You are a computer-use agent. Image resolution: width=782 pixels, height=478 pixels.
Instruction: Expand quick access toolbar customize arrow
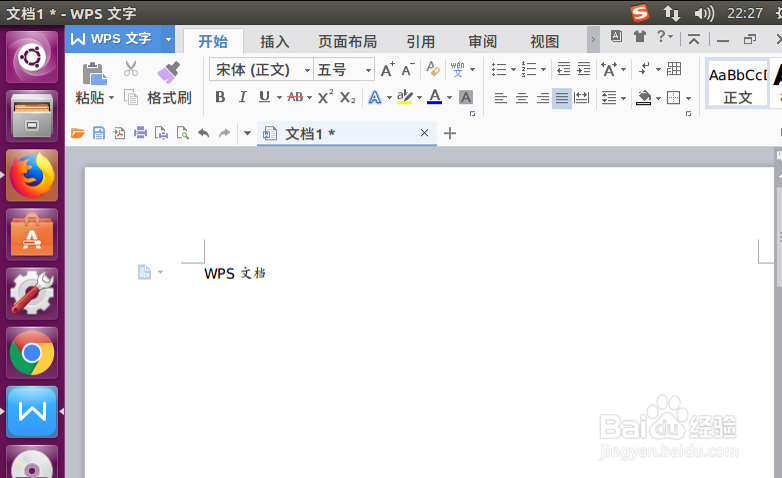[247, 133]
